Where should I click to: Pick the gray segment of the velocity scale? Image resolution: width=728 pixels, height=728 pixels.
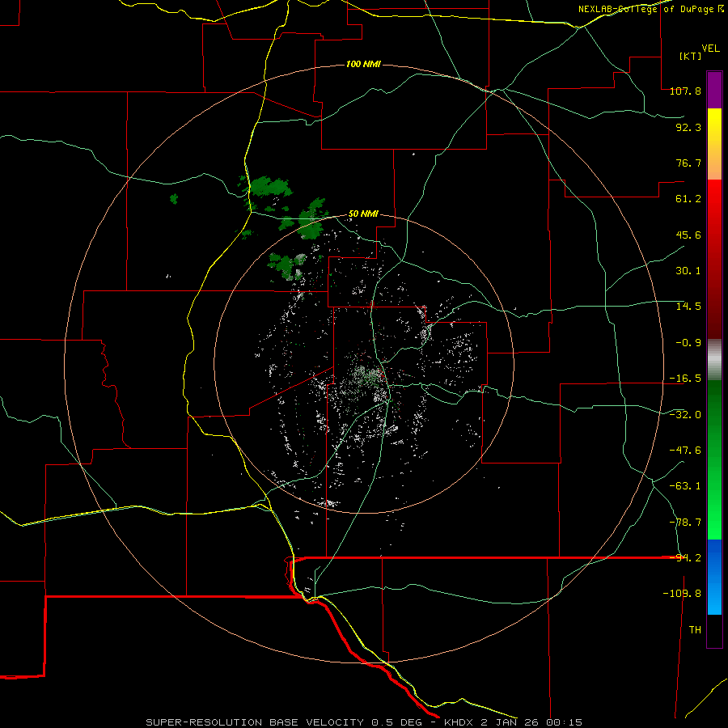point(714,360)
